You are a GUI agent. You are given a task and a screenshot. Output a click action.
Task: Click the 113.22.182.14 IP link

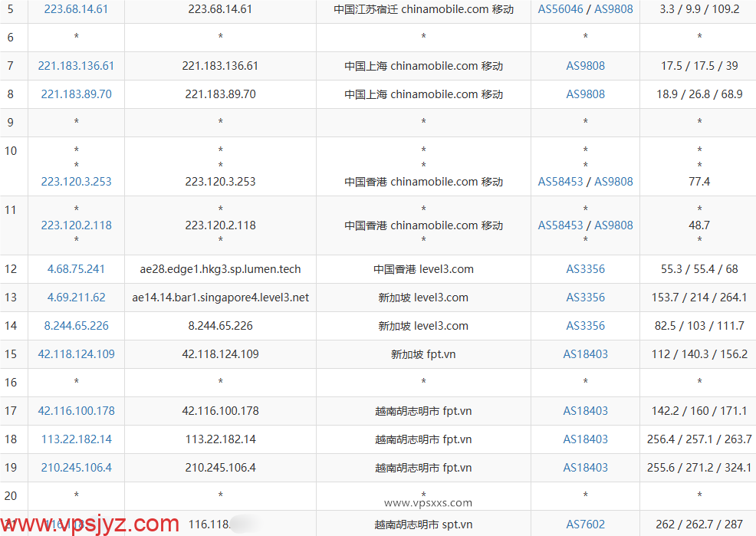pos(76,439)
